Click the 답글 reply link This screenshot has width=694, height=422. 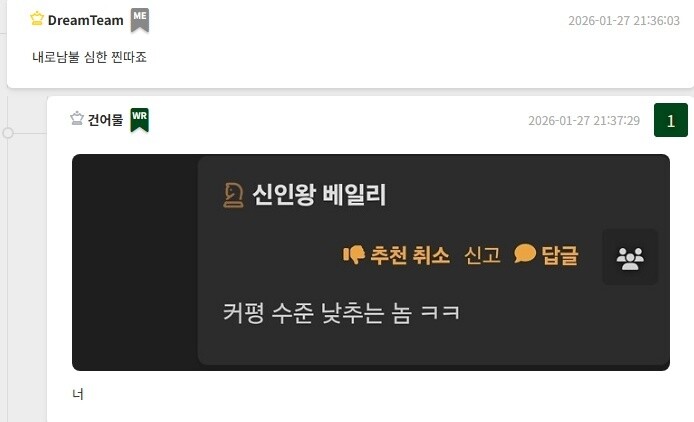pyautogui.click(x=560, y=255)
